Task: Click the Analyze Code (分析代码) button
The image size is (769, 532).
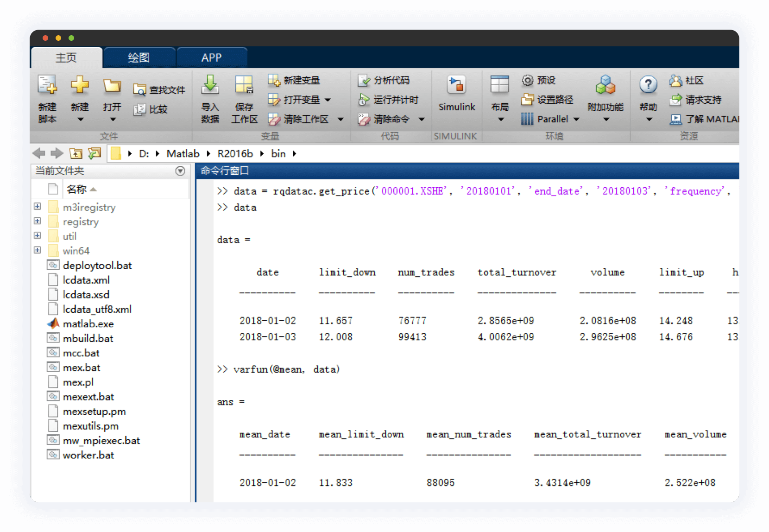Action: click(384, 80)
